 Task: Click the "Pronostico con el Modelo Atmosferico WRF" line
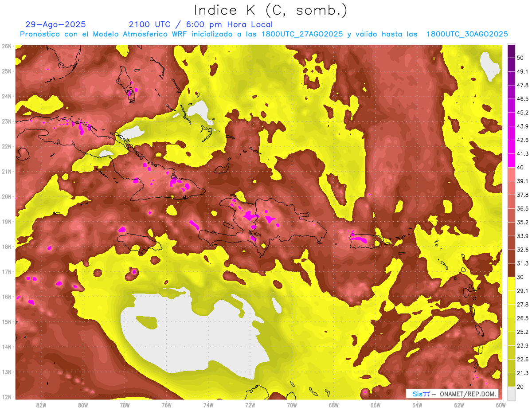pyautogui.click(x=264, y=34)
